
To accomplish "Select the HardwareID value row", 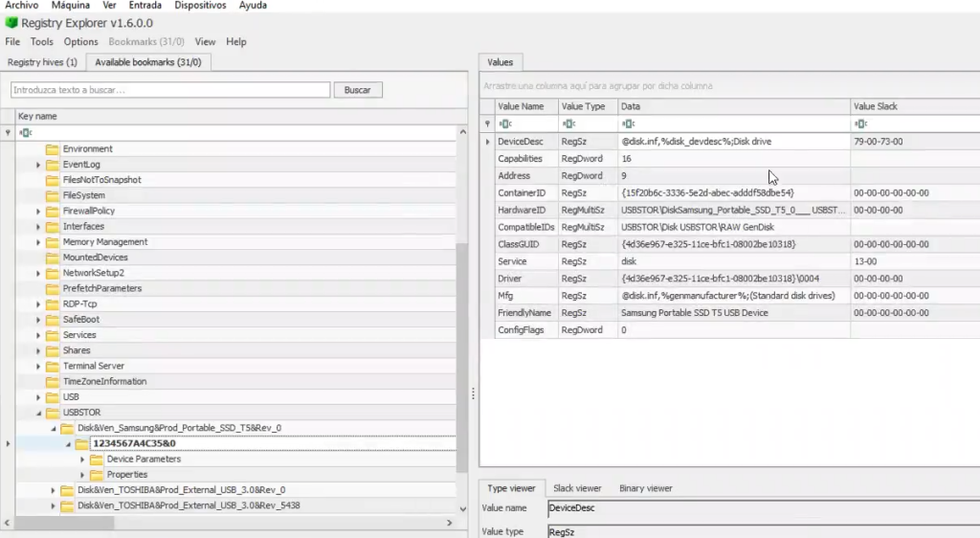I will 729,211.
